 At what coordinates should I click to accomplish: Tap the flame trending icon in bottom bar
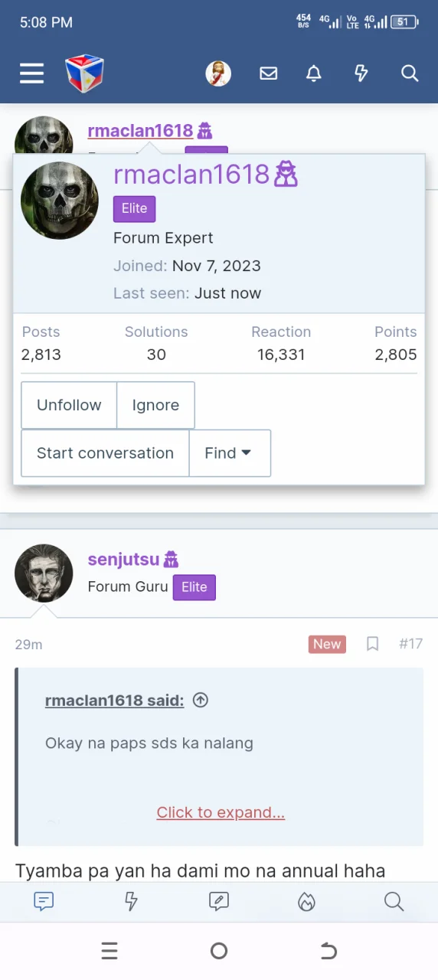[x=306, y=902]
